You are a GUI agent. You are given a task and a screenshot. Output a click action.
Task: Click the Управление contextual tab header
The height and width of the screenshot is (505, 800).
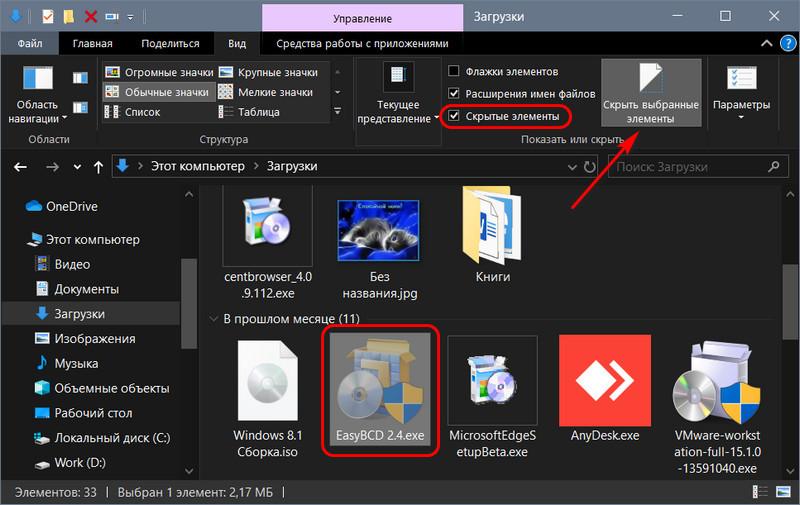click(x=362, y=18)
